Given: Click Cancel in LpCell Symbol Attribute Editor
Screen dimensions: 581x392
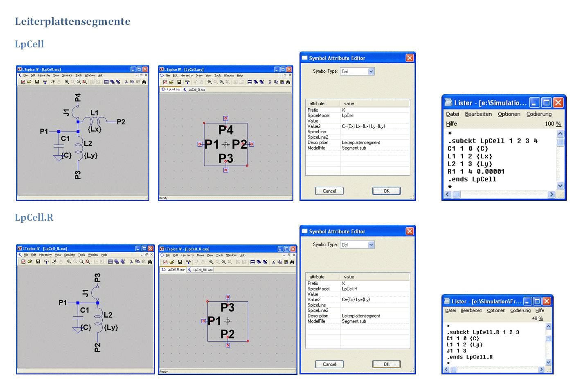Looking at the screenshot, I should point(329,191).
